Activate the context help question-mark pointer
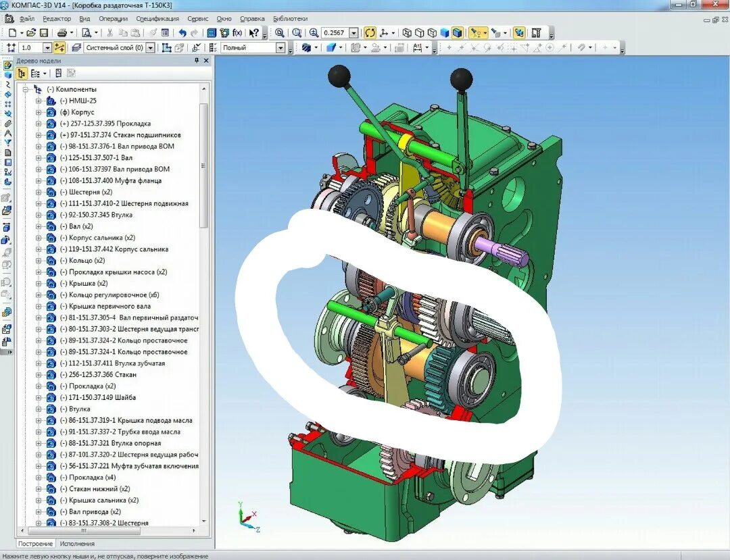Viewport: 730px width, 560px height. click(253, 33)
